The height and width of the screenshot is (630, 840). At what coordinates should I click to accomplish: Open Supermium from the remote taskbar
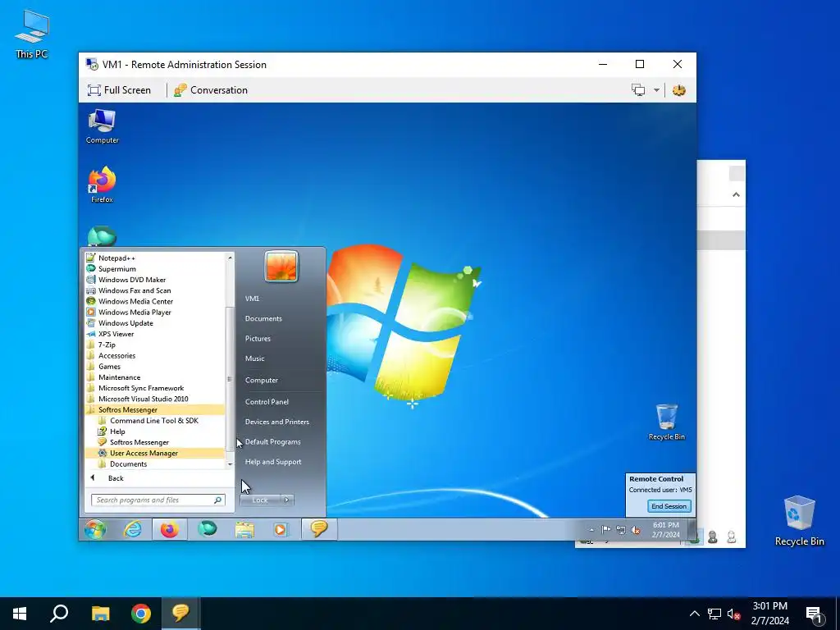(208, 529)
